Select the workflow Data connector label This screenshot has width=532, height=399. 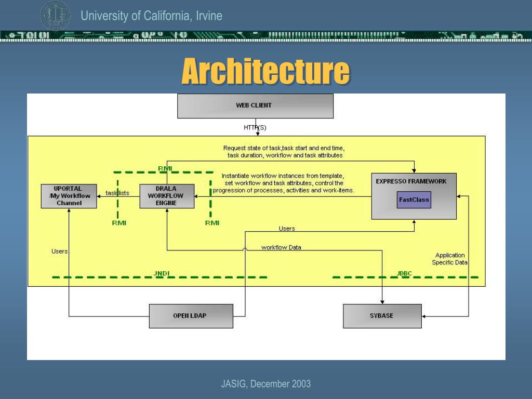[281, 247]
